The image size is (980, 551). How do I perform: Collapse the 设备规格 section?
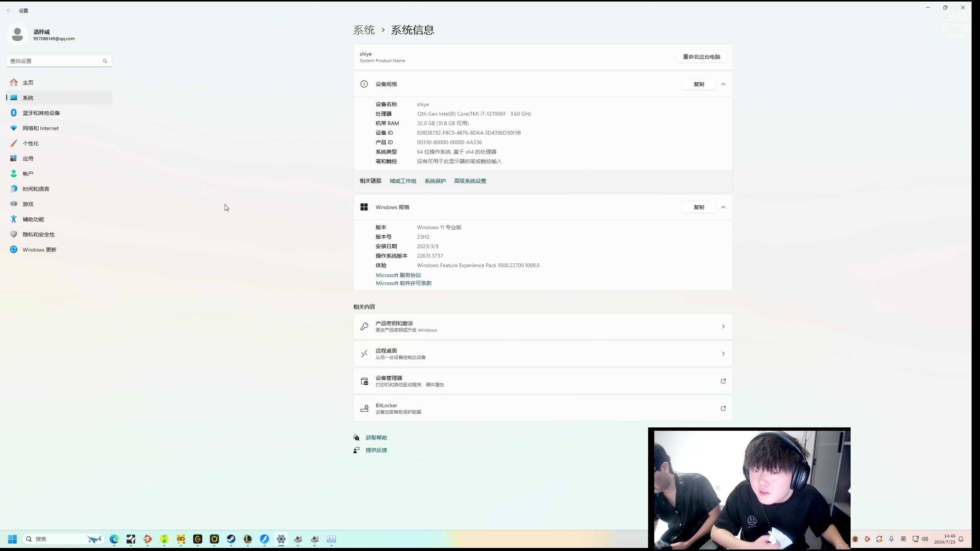pyautogui.click(x=723, y=84)
